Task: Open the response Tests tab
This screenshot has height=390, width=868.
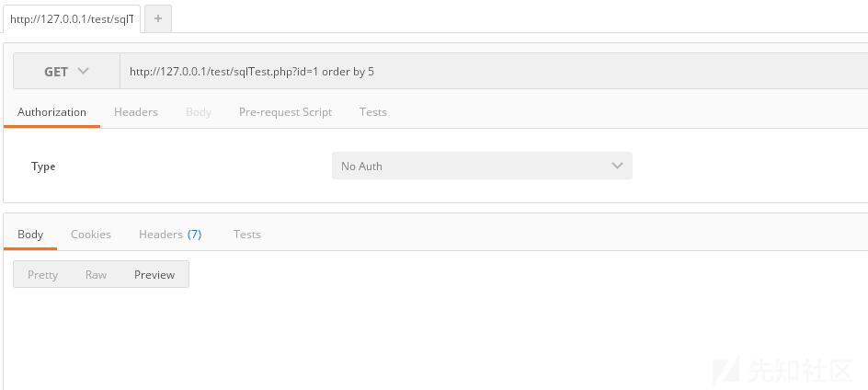Action: [247, 235]
